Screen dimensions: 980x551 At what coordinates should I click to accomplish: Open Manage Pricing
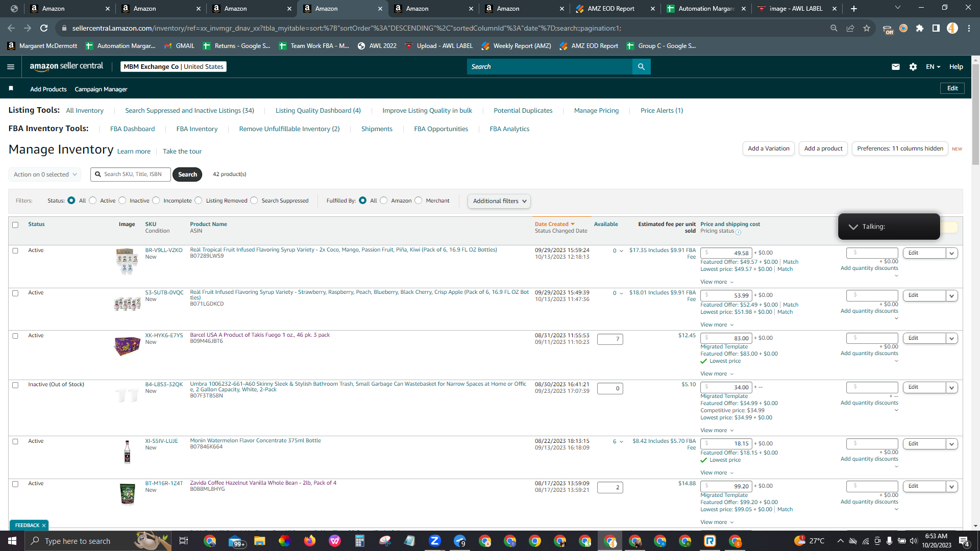pyautogui.click(x=596, y=111)
